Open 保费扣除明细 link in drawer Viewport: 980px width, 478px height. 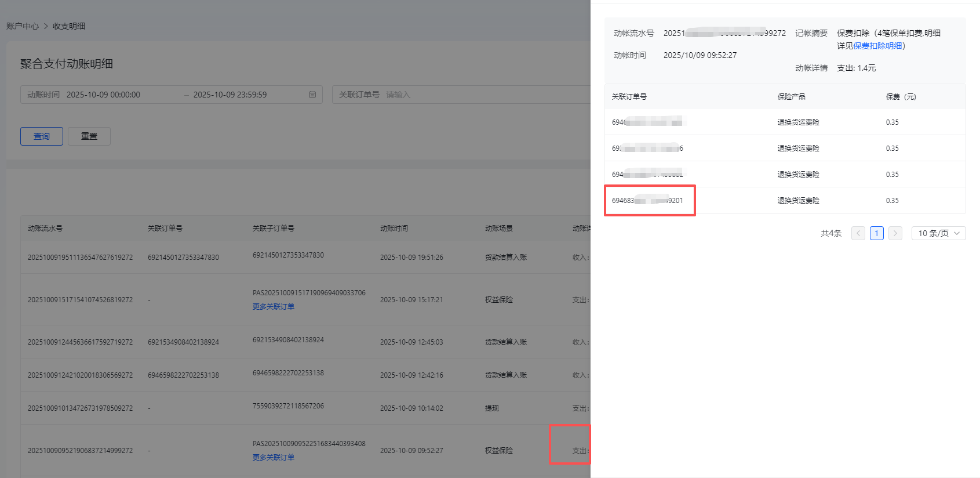(877, 46)
